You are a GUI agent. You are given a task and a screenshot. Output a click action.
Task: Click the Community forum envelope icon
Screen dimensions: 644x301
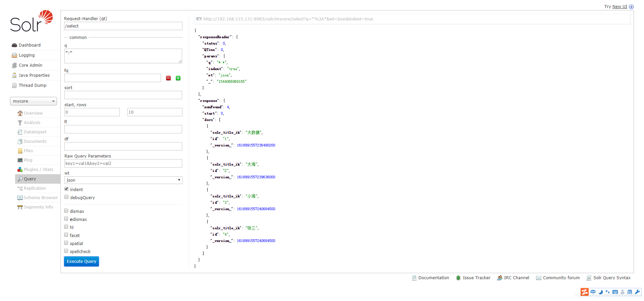539,278
